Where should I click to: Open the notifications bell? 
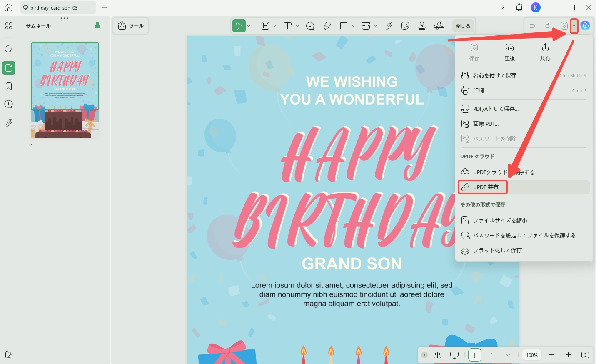519,7
